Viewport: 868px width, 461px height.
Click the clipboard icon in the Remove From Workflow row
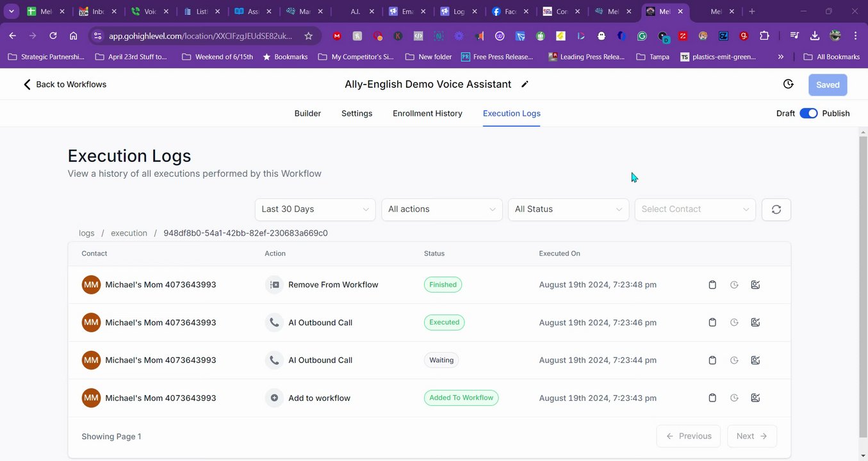(712, 285)
